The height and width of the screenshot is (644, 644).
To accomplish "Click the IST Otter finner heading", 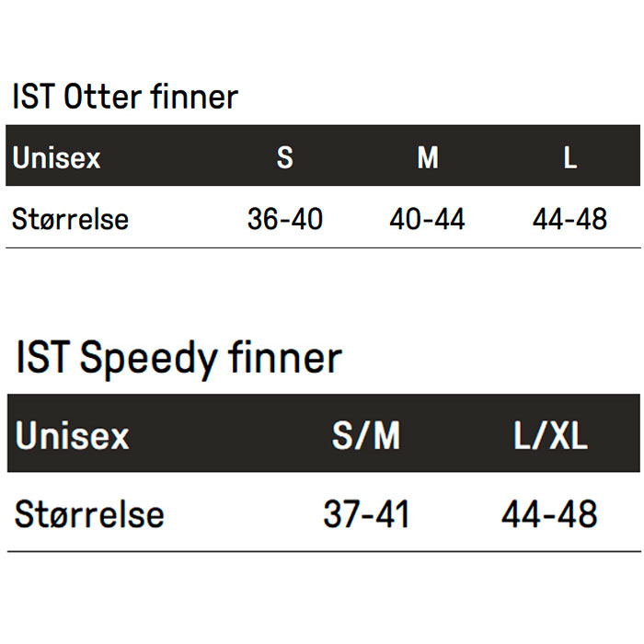I will click(124, 97).
